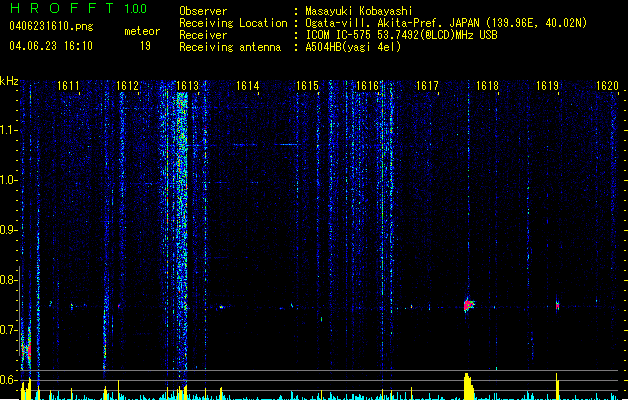Click the tall yellow power bar below 1618
Viewport: 629px width, 400px height.
(x=469, y=386)
